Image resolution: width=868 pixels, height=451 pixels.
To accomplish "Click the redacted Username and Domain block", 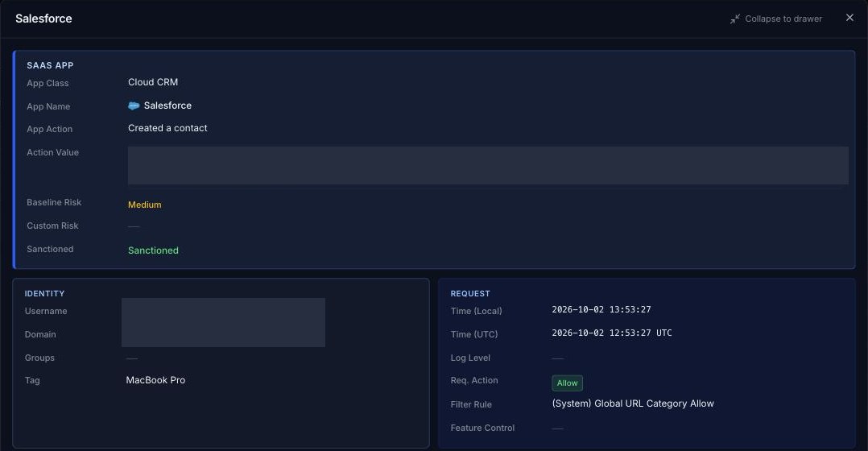I will [223, 323].
